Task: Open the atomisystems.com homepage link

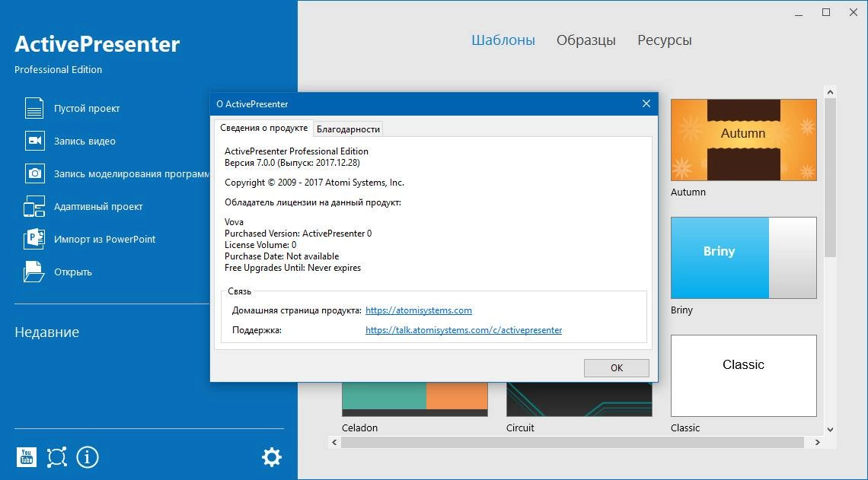Action: pyautogui.click(x=419, y=310)
